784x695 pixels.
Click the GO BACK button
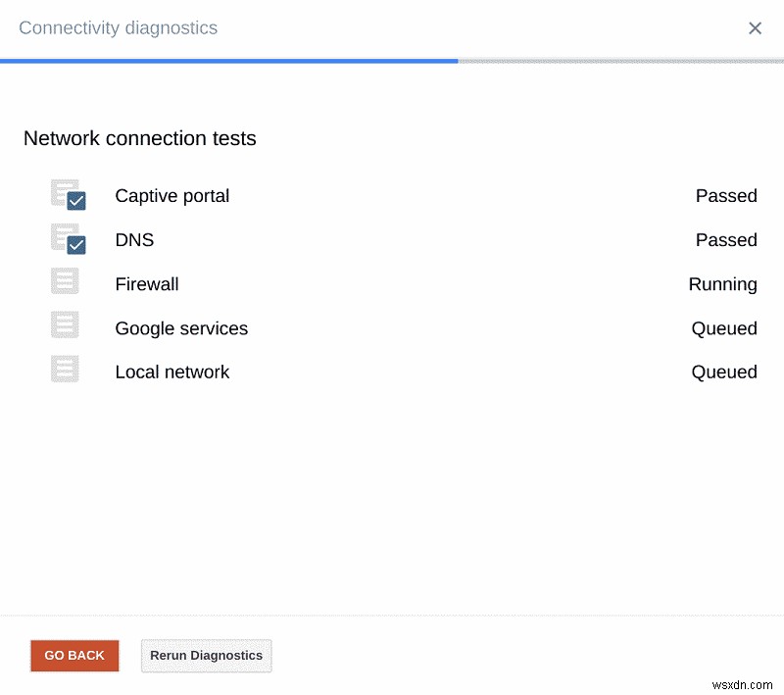point(74,656)
